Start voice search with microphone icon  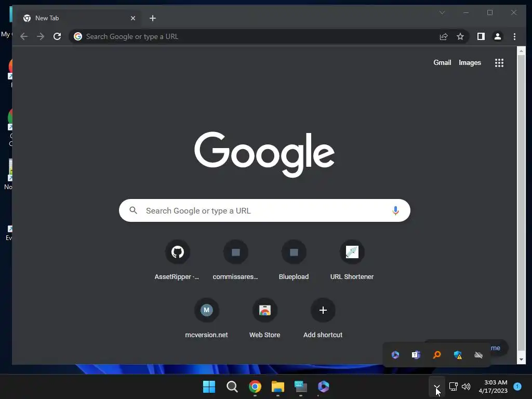[x=395, y=210]
